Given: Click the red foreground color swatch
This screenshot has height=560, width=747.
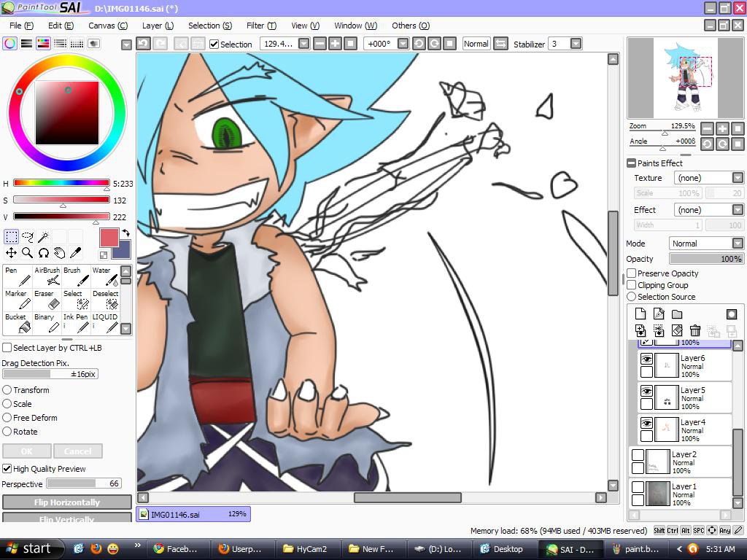Looking at the screenshot, I should tap(109, 238).
